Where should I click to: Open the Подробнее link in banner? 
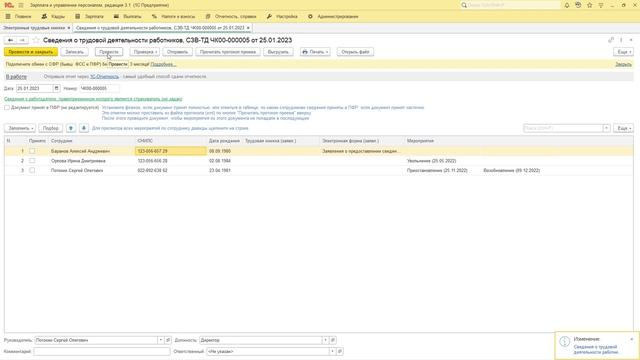click(163, 64)
